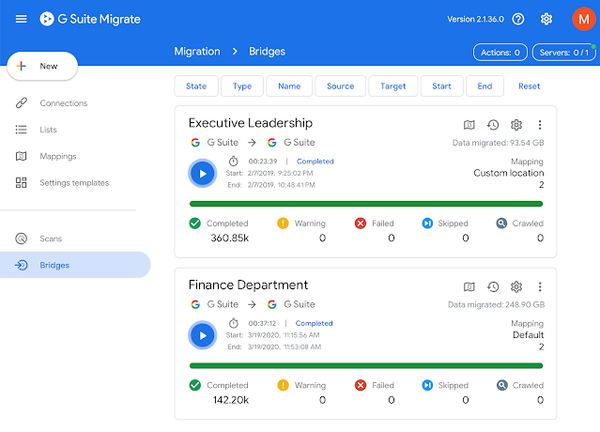Open the Source filter dropdown

pyautogui.click(x=340, y=86)
